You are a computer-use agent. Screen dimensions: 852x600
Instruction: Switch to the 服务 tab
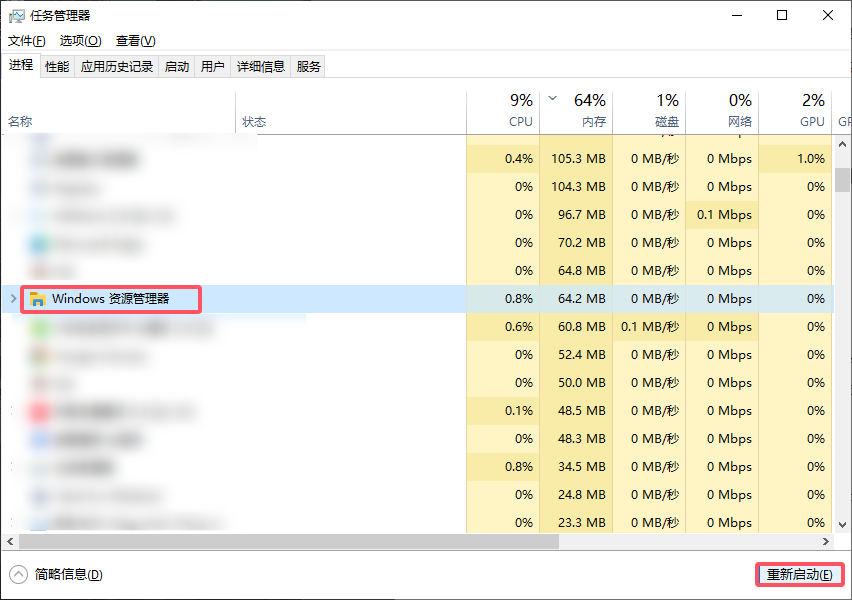[x=308, y=66]
